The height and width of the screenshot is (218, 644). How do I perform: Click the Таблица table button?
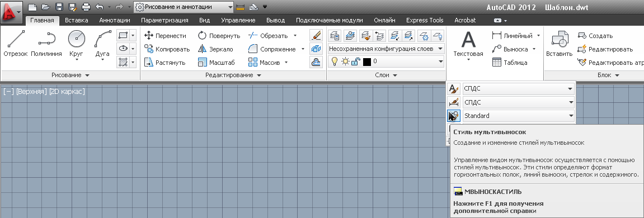[510, 63]
